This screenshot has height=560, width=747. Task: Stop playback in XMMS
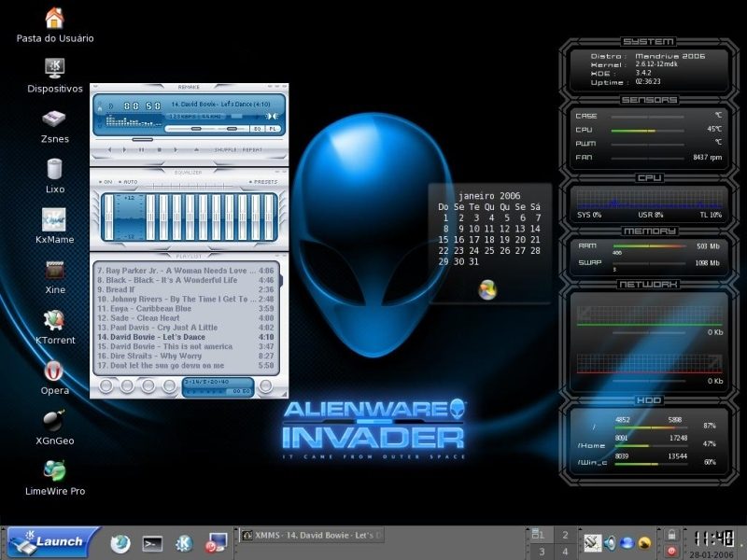(x=159, y=150)
